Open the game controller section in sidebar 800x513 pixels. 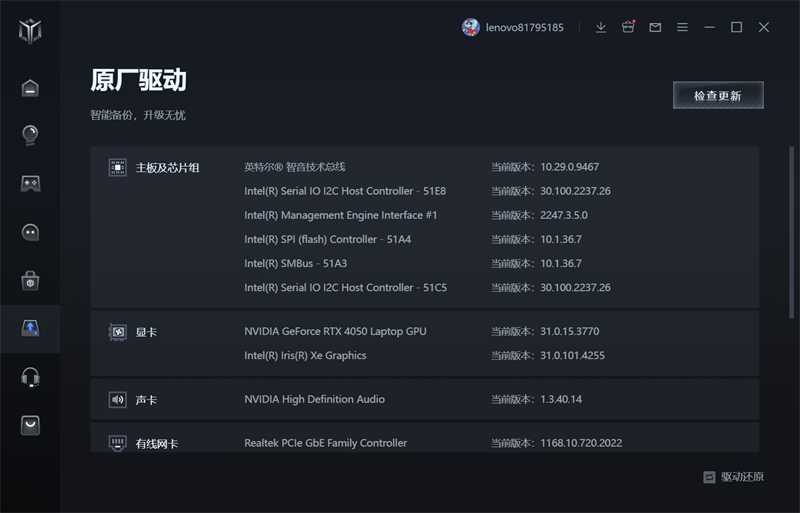click(30, 183)
